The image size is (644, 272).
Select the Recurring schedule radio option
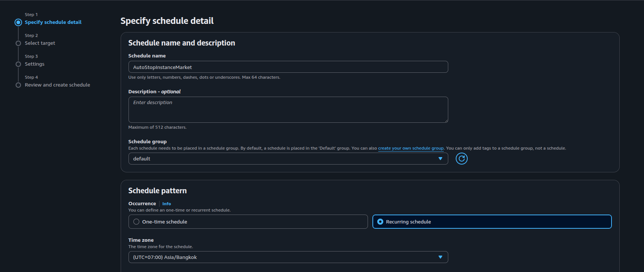pyautogui.click(x=380, y=222)
